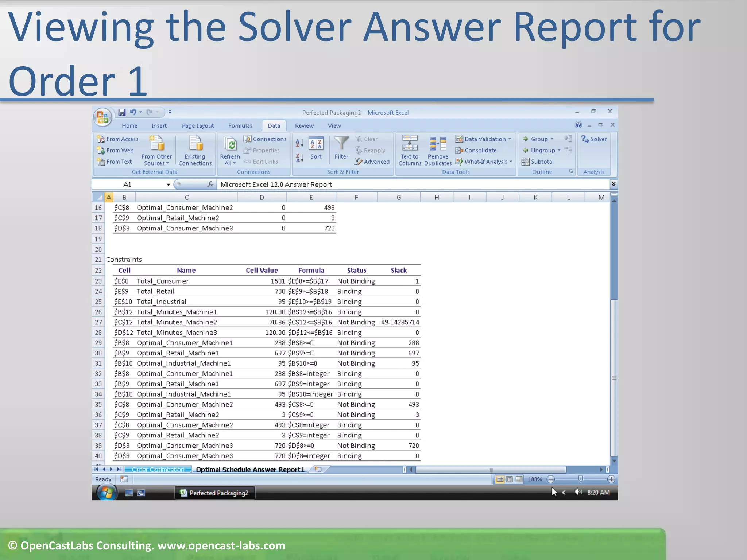747x560 pixels.
Task: Insert a new worksheet tab
Action: [318, 470]
